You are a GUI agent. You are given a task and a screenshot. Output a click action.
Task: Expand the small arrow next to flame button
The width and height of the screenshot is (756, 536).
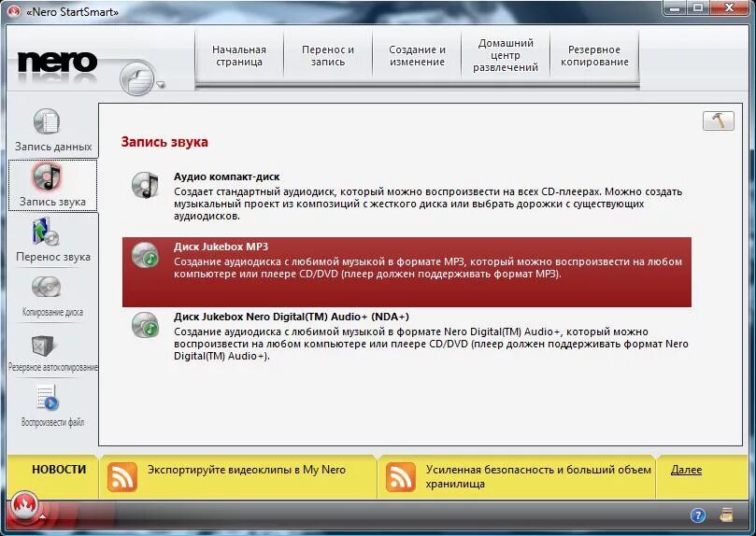43,516
